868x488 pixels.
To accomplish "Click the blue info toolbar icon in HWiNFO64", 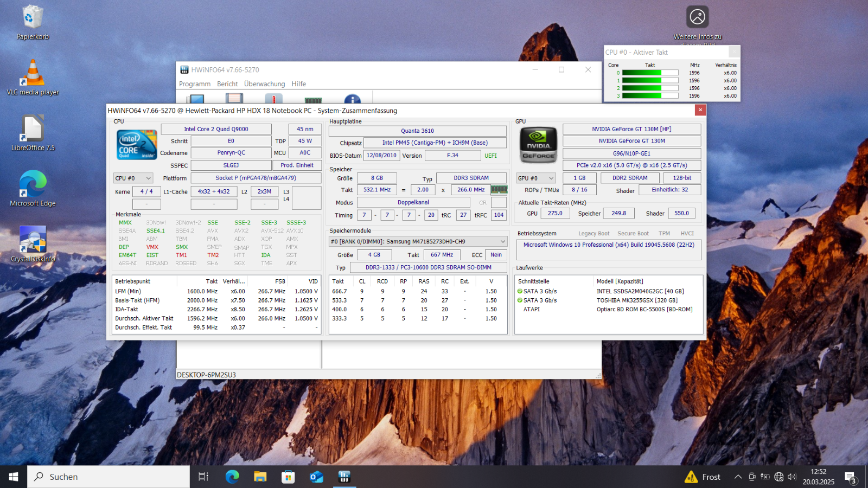I will click(x=353, y=99).
